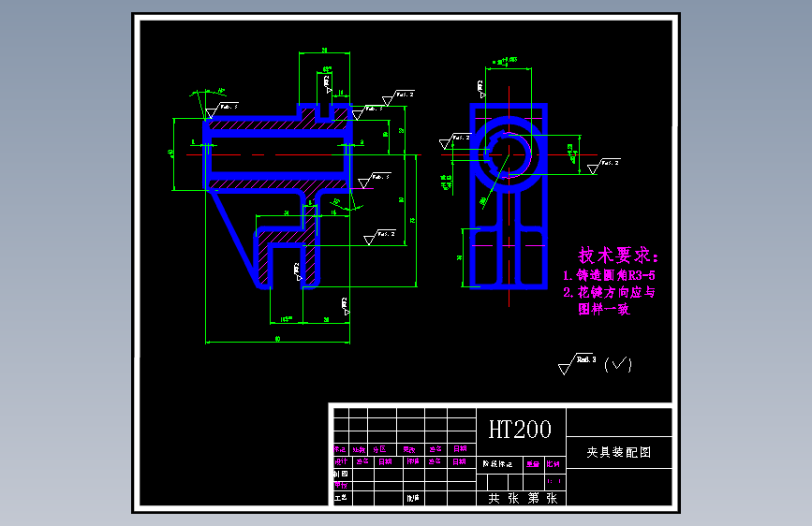Click the 重量 cell
812x526 pixels.
[533, 464]
